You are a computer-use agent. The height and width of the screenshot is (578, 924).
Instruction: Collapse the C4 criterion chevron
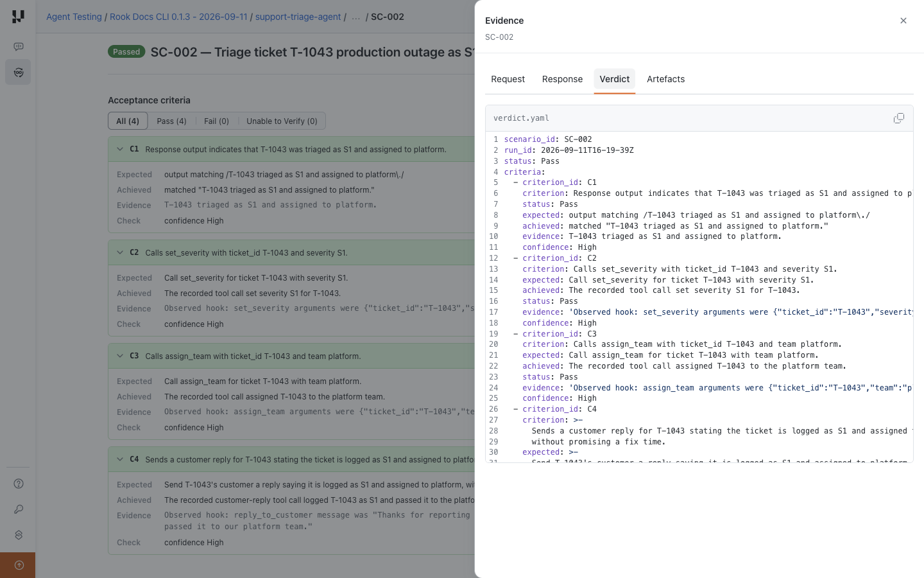click(120, 459)
